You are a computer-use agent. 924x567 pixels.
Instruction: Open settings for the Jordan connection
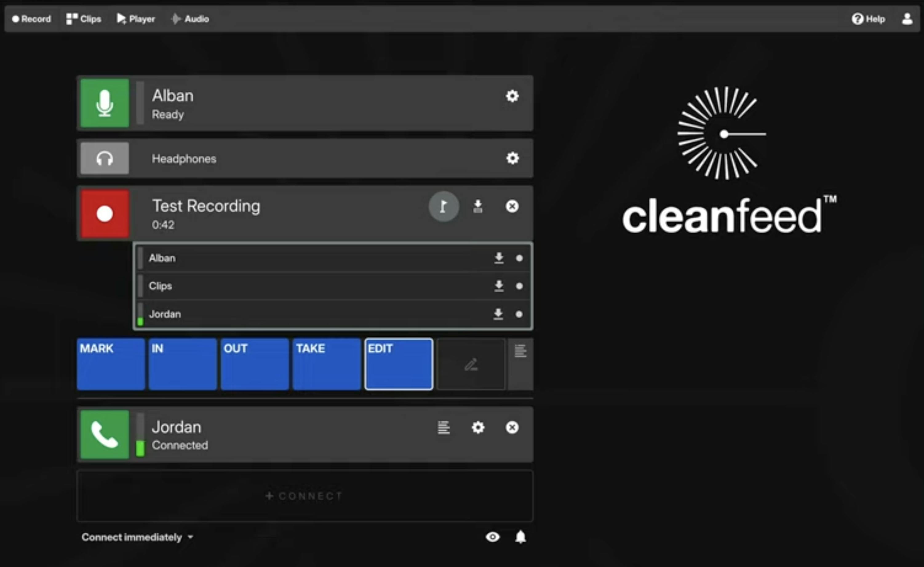click(x=477, y=428)
